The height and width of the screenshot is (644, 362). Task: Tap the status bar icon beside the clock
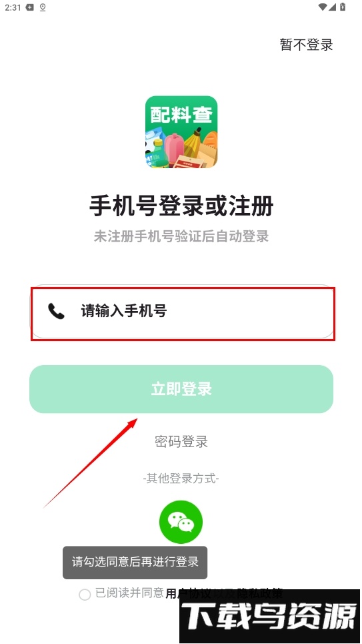point(29,7)
